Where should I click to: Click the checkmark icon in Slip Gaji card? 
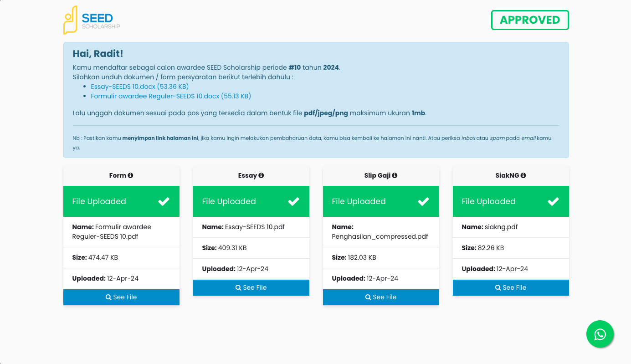pyautogui.click(x=423, y=201)
